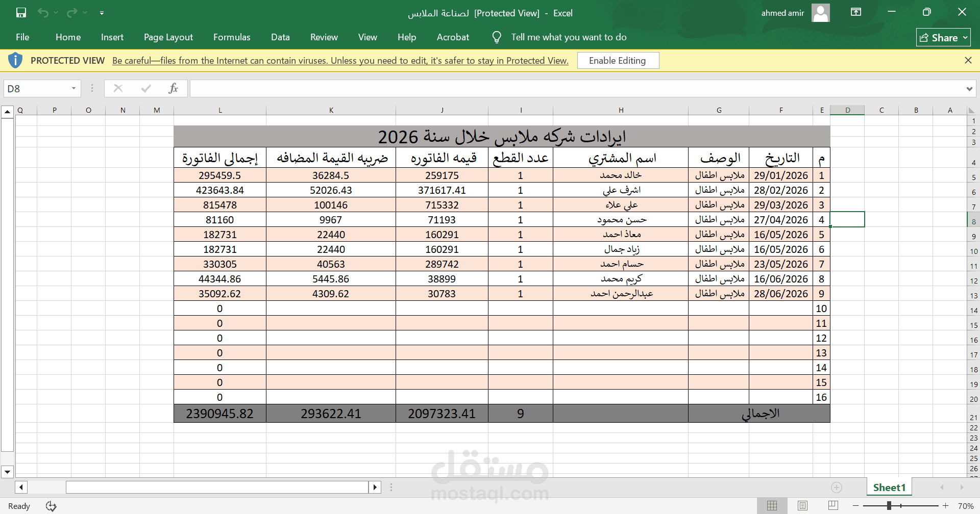Click horizontal scrollbar right arrow
This screenshot has width=980, height=514.
pyautogui.click(x=375, y=487)
